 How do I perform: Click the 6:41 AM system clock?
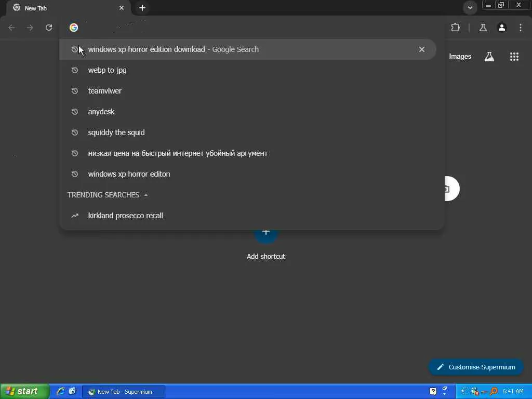(x=513, y=392)
